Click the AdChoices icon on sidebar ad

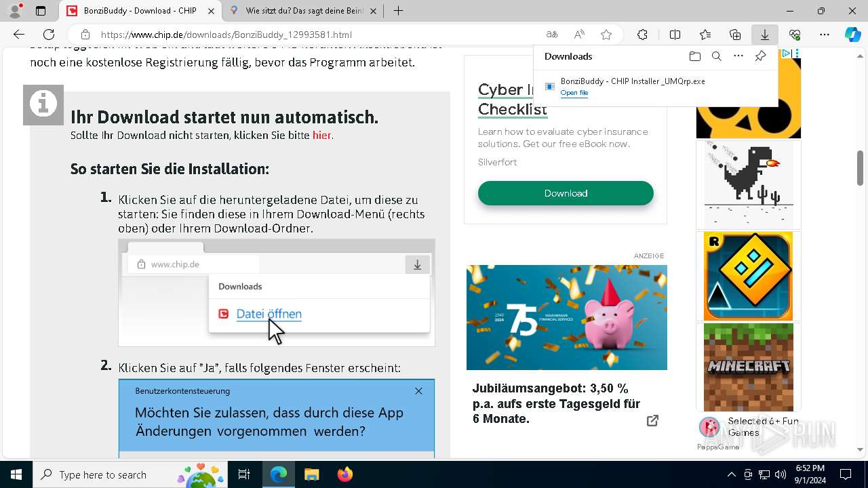click(785, 53)
